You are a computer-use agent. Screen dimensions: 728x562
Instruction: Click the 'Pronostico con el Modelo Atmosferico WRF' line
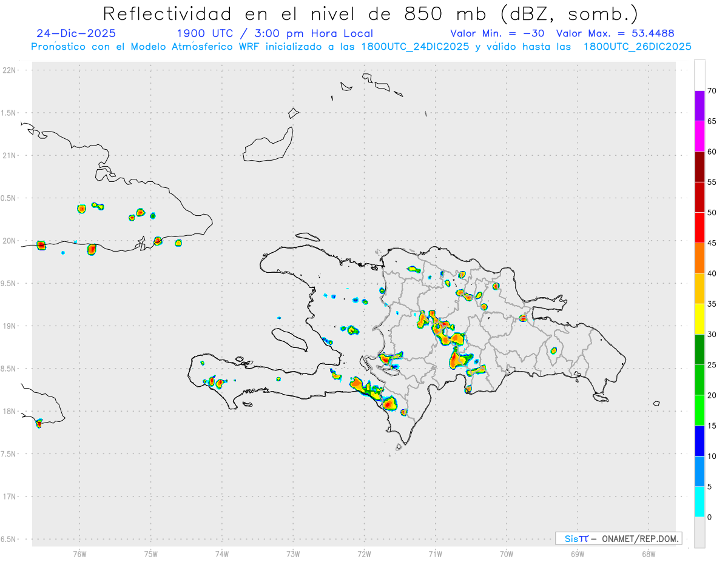[361, 47]
